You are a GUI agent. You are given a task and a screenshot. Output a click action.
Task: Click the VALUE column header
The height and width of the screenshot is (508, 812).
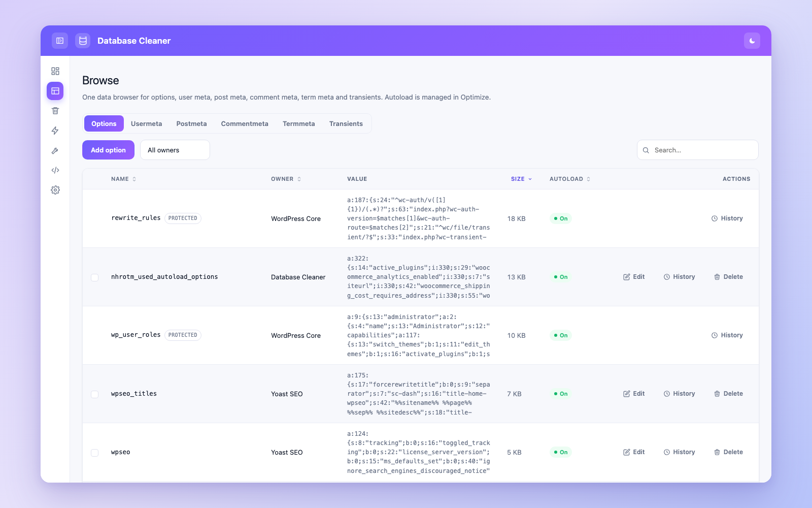[x=357, y=179]
